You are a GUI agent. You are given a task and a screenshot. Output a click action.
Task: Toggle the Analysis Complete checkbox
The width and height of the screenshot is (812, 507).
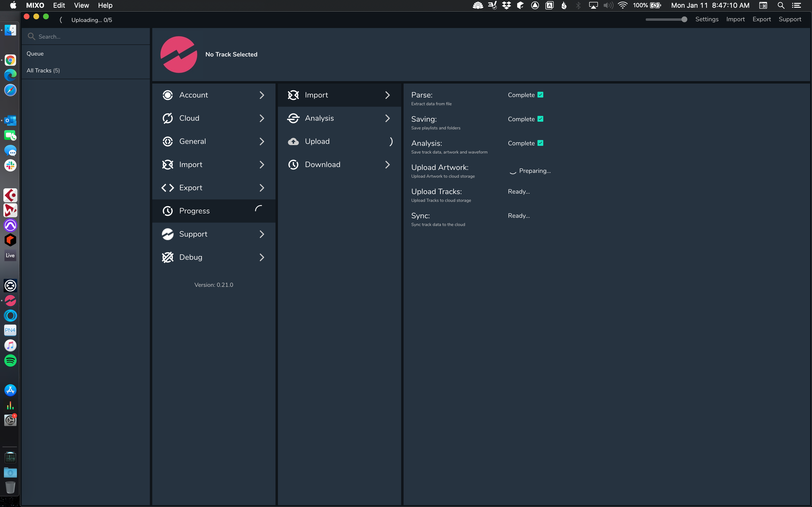(540, 143)
